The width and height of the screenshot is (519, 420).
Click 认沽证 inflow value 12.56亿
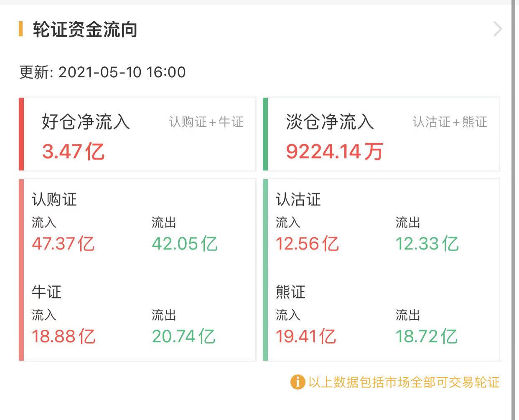307,244
